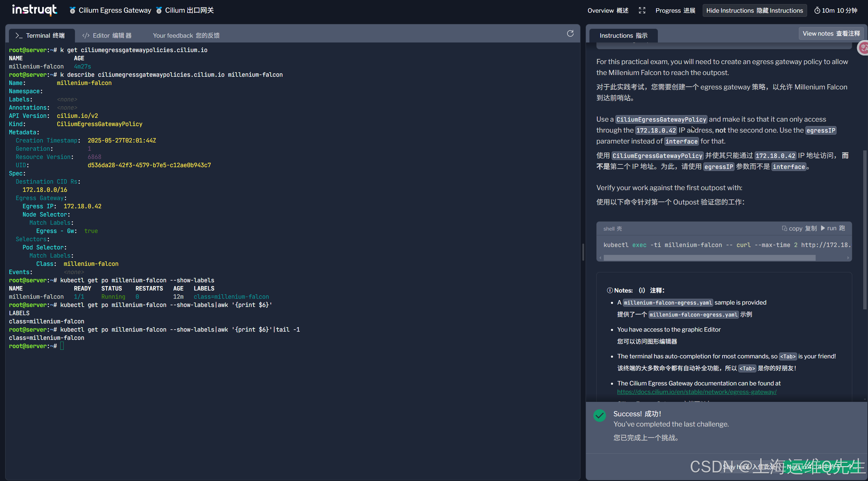868x481 pixels.
Task: Open Cilium egress-gateway docs link
Action: tap(697, 392)
